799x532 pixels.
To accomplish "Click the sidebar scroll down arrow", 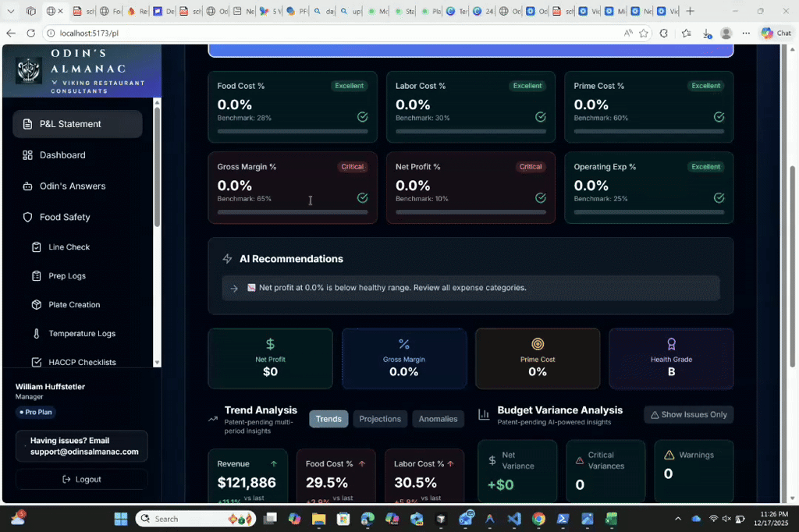I will pos(157,363).
